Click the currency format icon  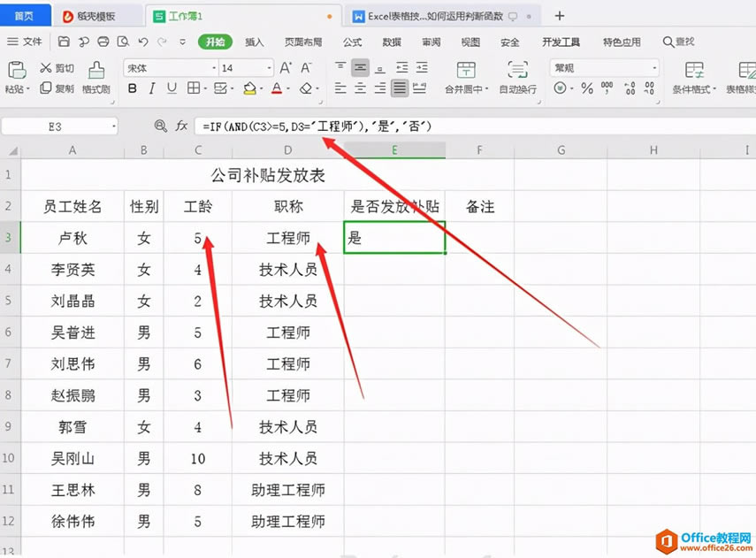pos(560,88)
